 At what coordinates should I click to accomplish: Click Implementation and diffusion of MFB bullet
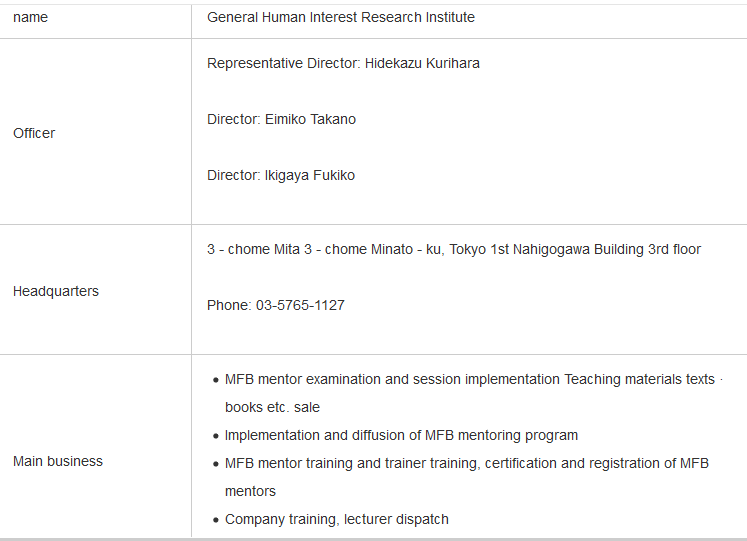[x=401, y=435]
